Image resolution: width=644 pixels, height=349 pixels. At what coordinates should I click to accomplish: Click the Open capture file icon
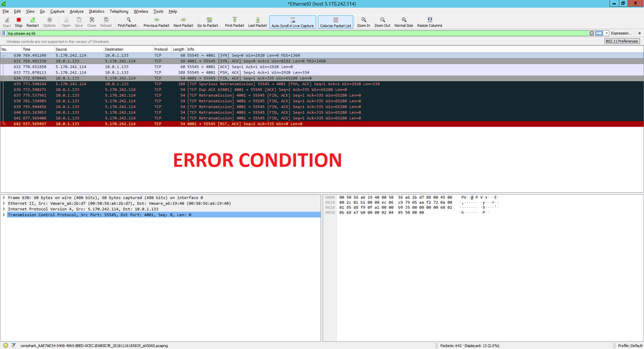(x=66, y=22)
